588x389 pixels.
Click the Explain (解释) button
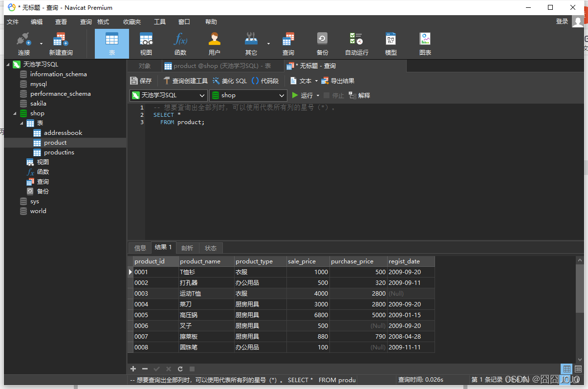pos(359,95)
